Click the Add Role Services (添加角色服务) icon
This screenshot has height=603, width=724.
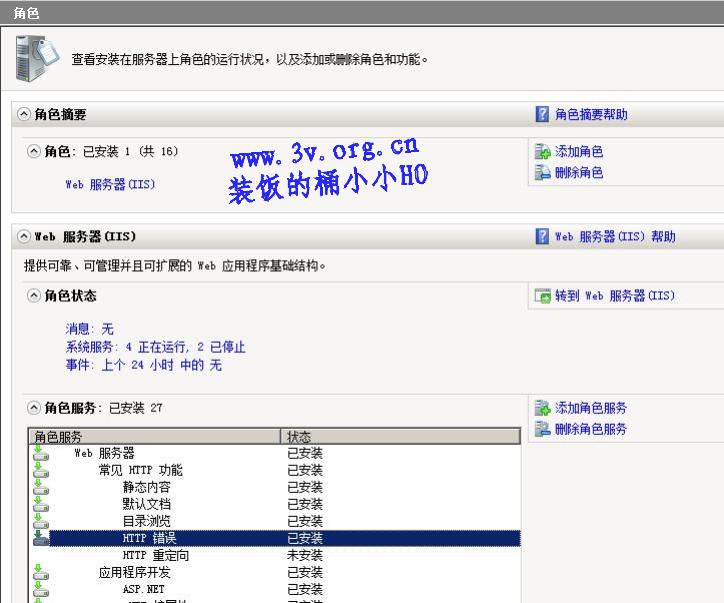click(x=543, y=408)
